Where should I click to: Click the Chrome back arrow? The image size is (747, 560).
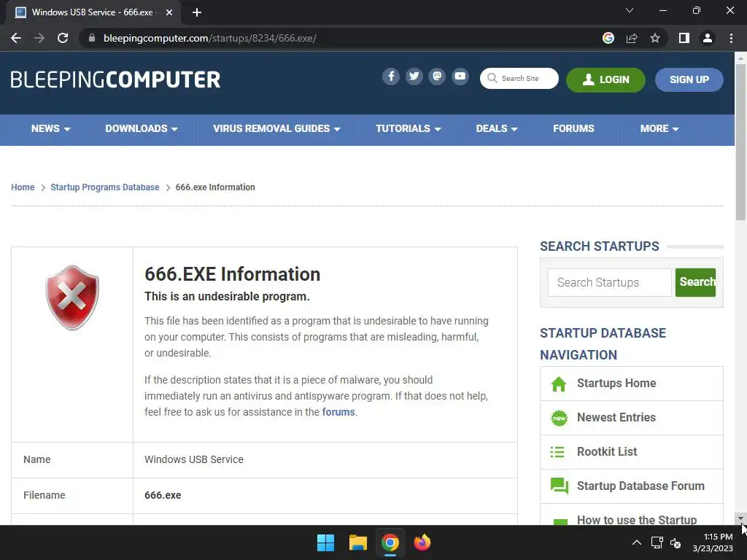(16, 38)
